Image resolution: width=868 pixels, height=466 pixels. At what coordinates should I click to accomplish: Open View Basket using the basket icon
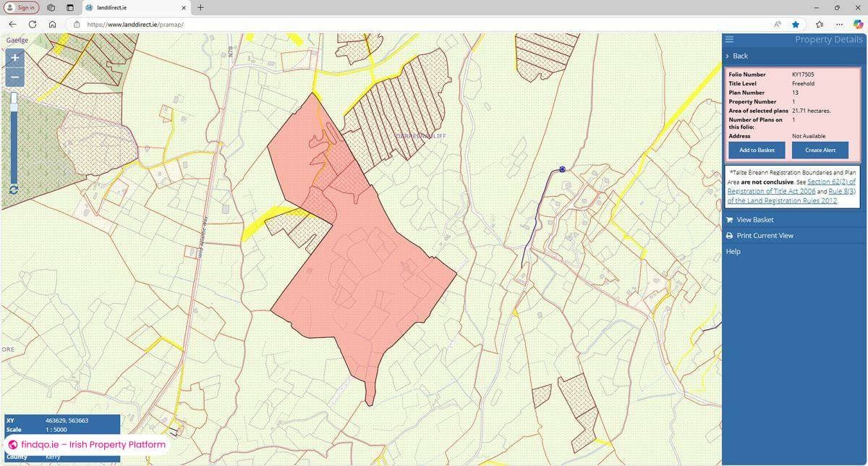click(729, 219)
